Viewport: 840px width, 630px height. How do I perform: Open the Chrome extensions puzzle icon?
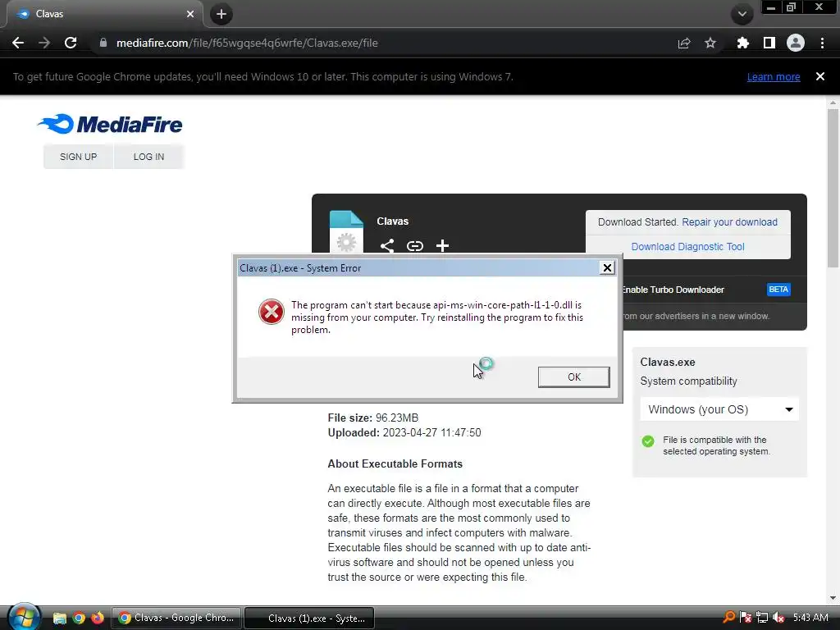[x=743, y=43]
